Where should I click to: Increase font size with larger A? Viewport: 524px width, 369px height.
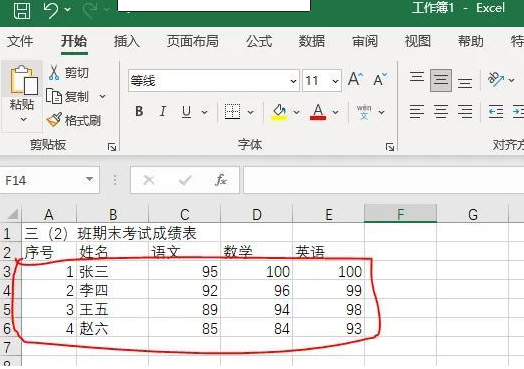[355, 80]
